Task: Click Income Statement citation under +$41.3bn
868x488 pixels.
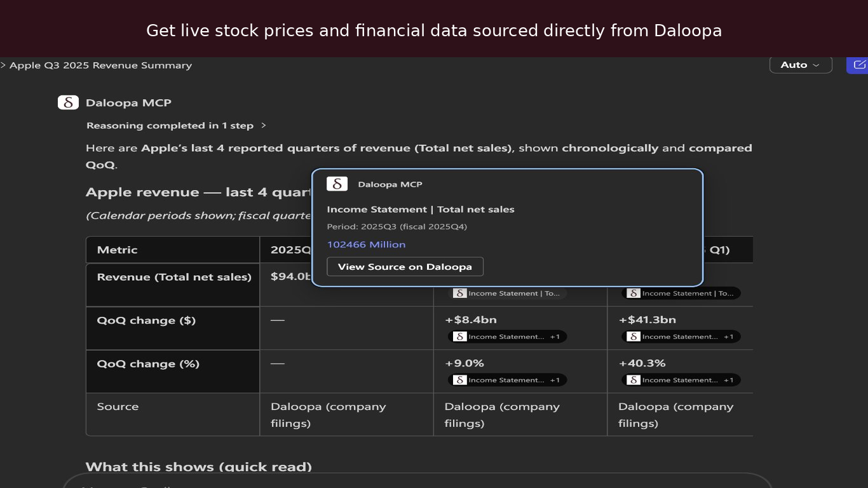Action: [x=681, y=337]
